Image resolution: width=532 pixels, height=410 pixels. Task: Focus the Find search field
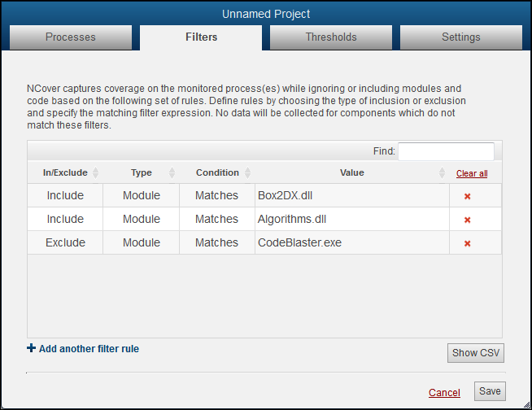pos(446,151)
